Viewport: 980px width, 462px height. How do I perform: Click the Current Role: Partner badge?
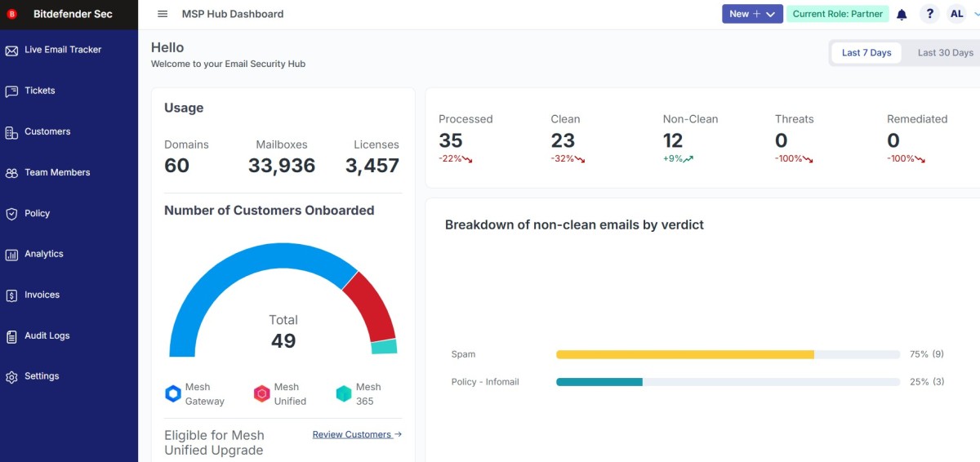(837, 14)
